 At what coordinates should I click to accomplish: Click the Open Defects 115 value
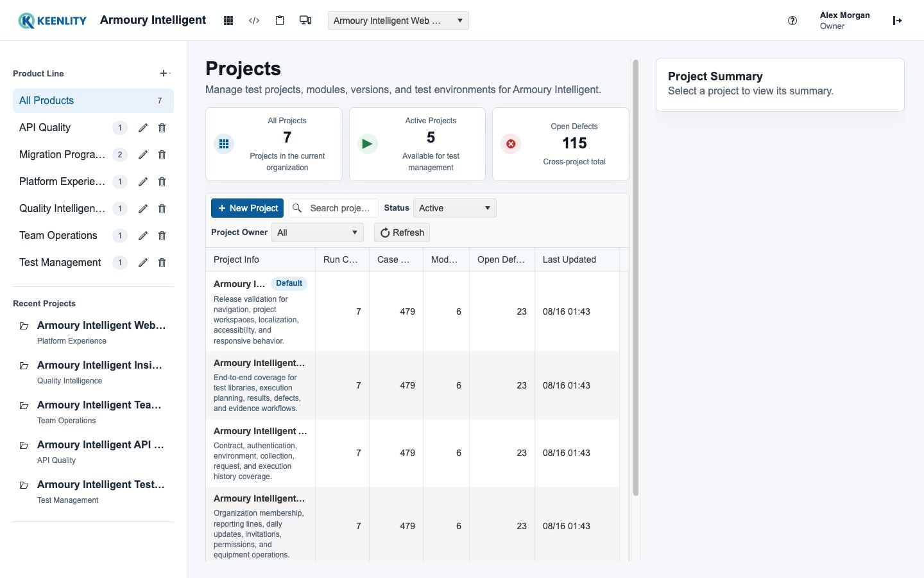(574, 143)
